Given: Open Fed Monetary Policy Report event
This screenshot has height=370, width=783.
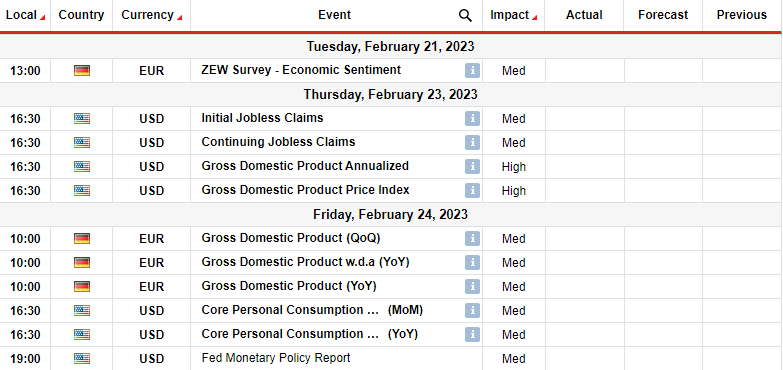Looking at the screenshot, I should point(276,358).
